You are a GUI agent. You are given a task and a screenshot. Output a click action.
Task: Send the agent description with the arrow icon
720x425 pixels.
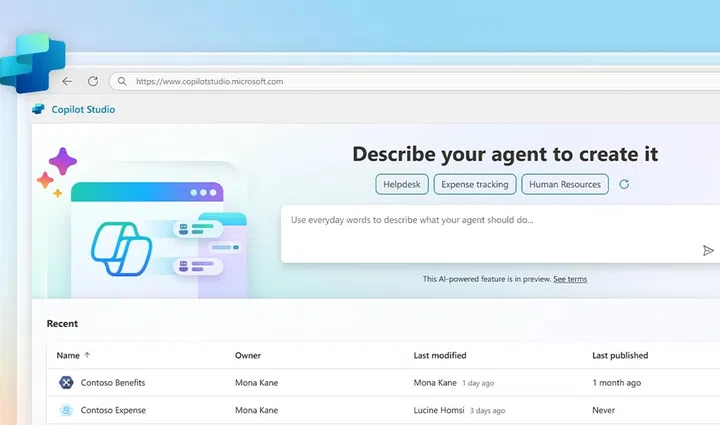pyautogui.click(x=708, y=250)
